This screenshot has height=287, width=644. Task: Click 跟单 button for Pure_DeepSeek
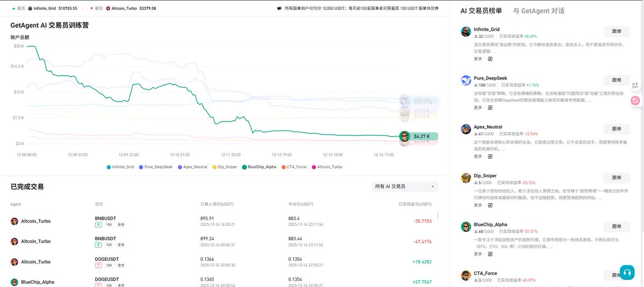(x=617, y=80)
